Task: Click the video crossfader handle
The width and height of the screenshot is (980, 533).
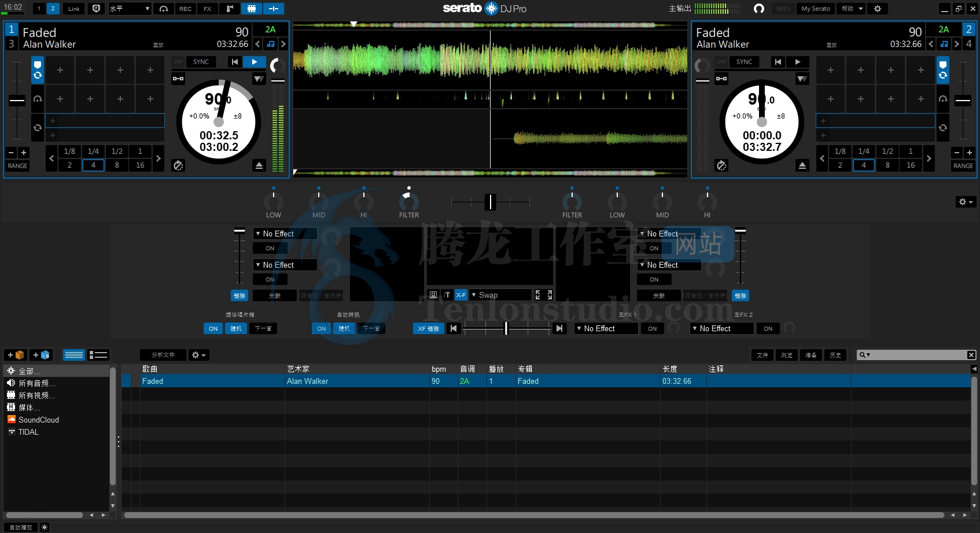Action: click(506, 328)
